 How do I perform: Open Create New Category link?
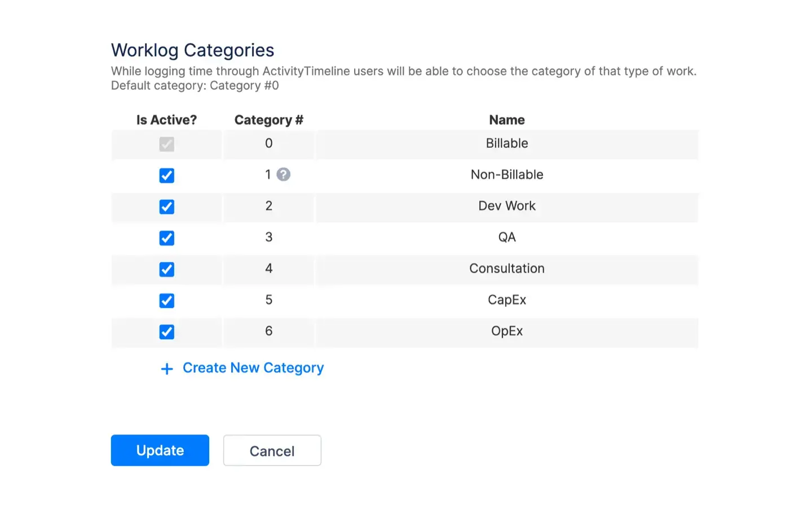point(253,367)
